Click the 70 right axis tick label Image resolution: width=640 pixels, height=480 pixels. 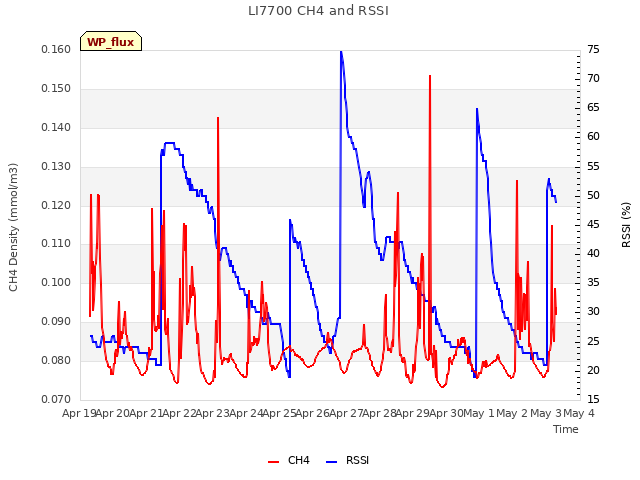click(x=593, y=78)
